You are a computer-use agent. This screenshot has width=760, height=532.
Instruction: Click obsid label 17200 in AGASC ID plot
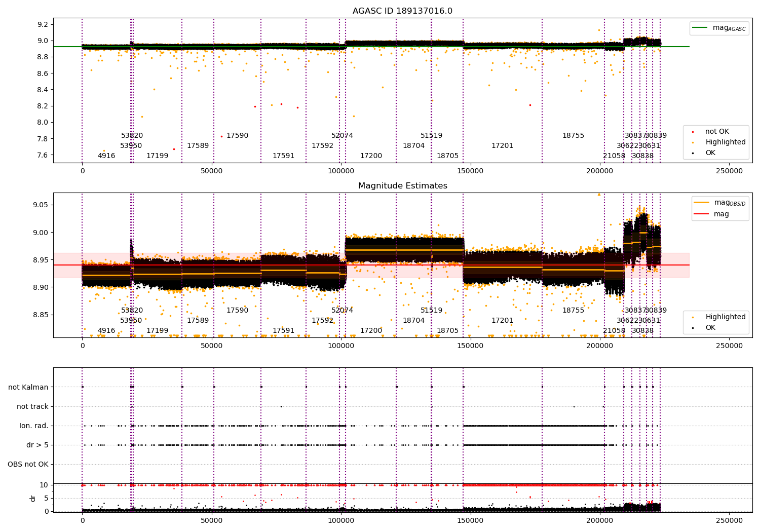371,156
